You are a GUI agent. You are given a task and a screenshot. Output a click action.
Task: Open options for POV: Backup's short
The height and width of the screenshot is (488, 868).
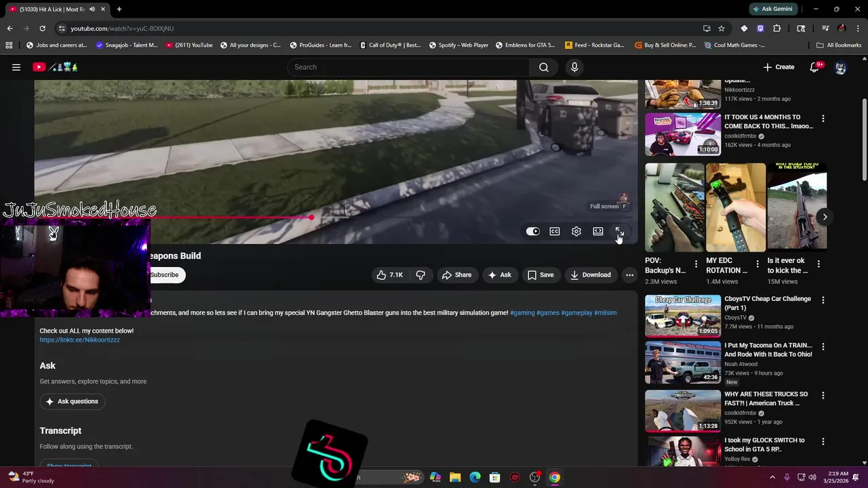coord(696,264)
